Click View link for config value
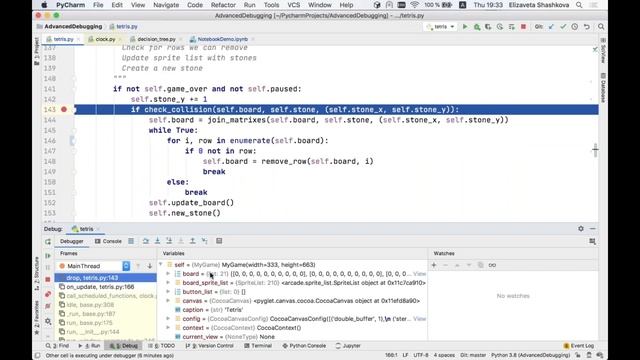Image resolution: width=640 pixels, height=360 pixels. (x=420, y=319)
